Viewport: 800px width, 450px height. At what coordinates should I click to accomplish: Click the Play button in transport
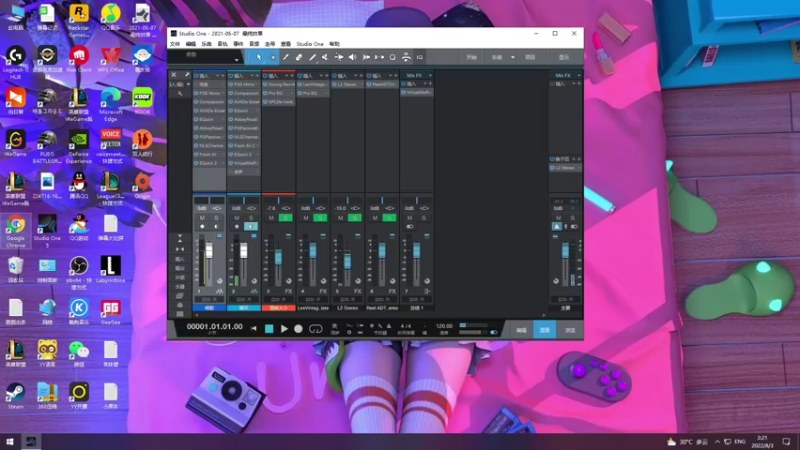point(284,329)
